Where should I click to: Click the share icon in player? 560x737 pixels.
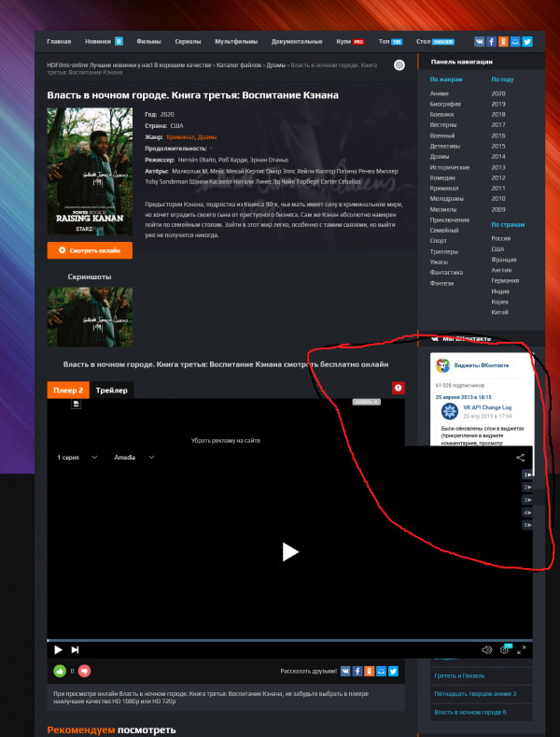(520, 458)
